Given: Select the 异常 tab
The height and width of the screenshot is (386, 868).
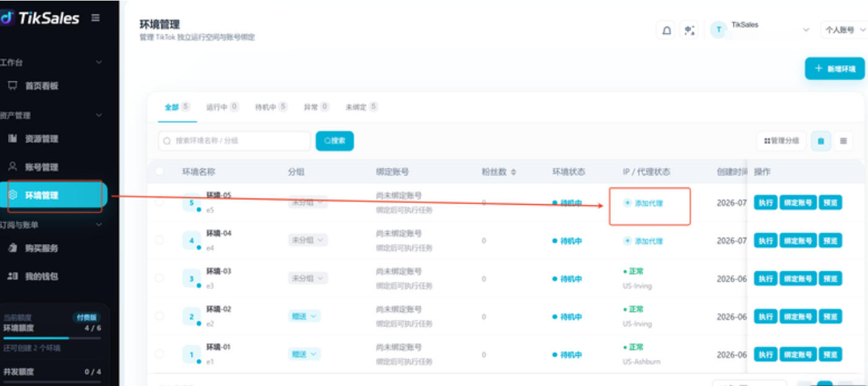Looking at the screenshot, I should [316, 107].
